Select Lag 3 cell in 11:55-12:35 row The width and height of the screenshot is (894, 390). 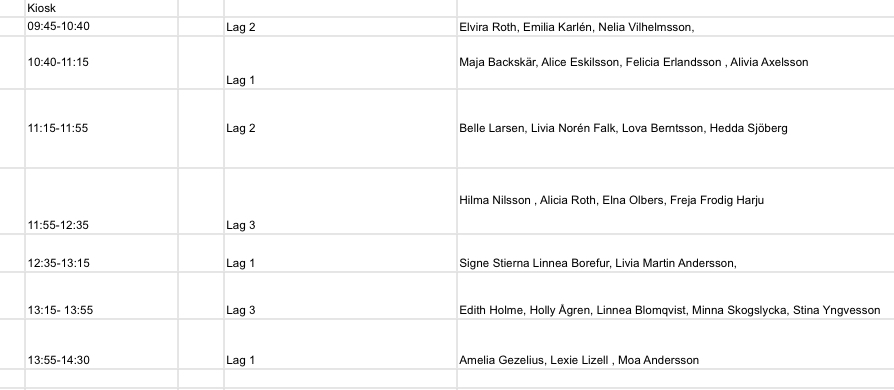(x=340, y=201)
